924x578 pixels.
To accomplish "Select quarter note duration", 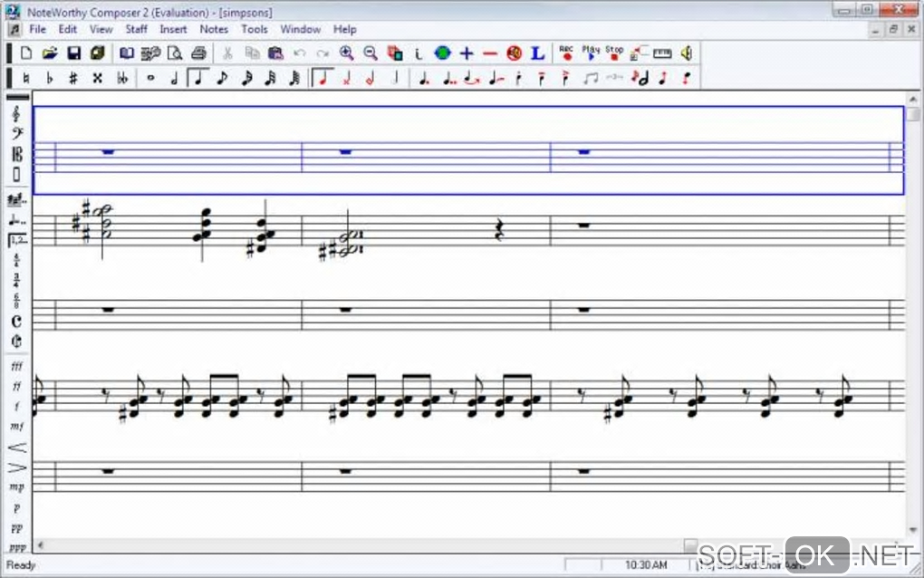I will [198, 78].
